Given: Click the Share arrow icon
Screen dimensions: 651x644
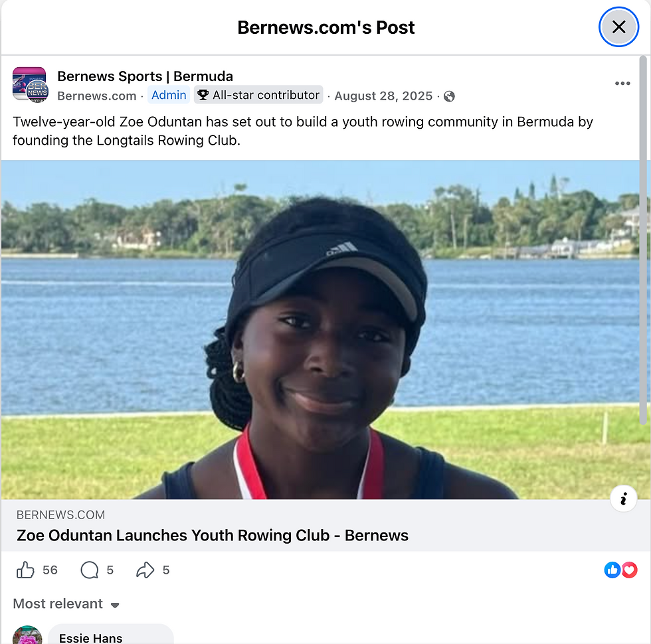Looking at the screenshot, I should coord(145,570).
